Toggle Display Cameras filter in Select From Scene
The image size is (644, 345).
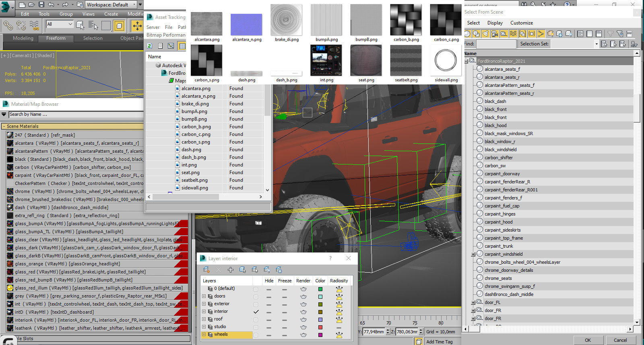(x=495, y=34)
